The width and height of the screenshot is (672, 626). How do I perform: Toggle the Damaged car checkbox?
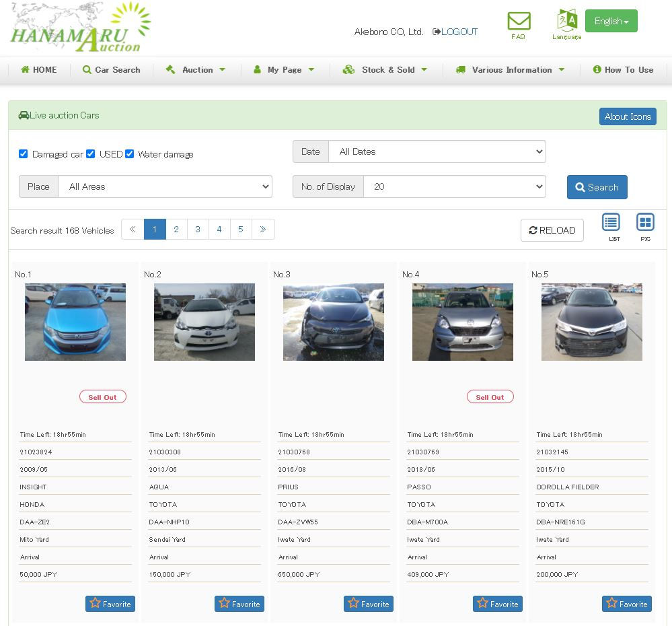[23, 154]
